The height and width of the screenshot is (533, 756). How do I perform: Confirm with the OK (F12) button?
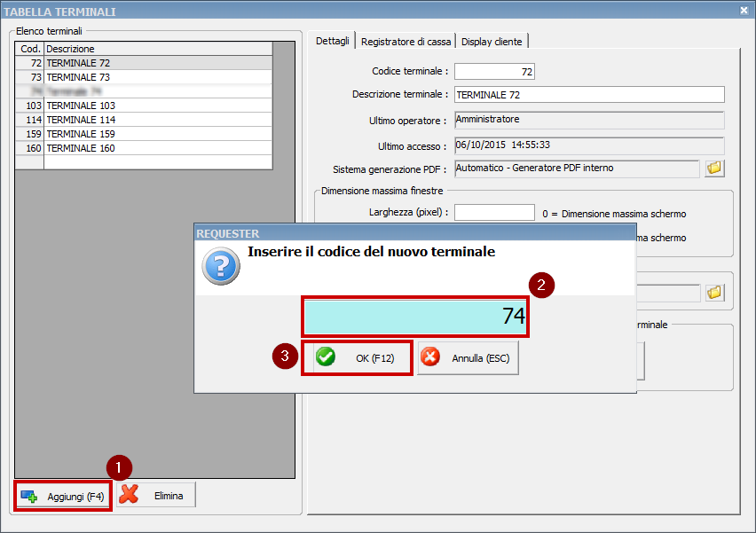click(358, 357)
